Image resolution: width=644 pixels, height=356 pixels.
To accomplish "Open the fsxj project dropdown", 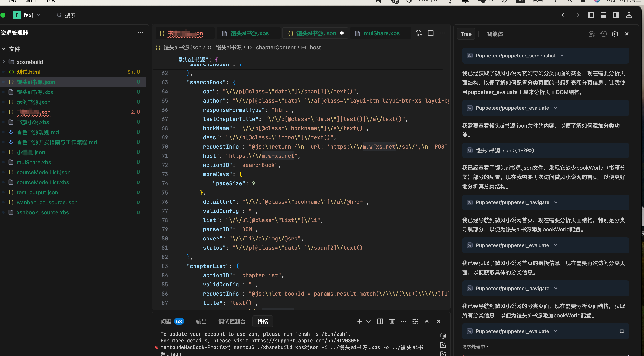I will point(27,15).
